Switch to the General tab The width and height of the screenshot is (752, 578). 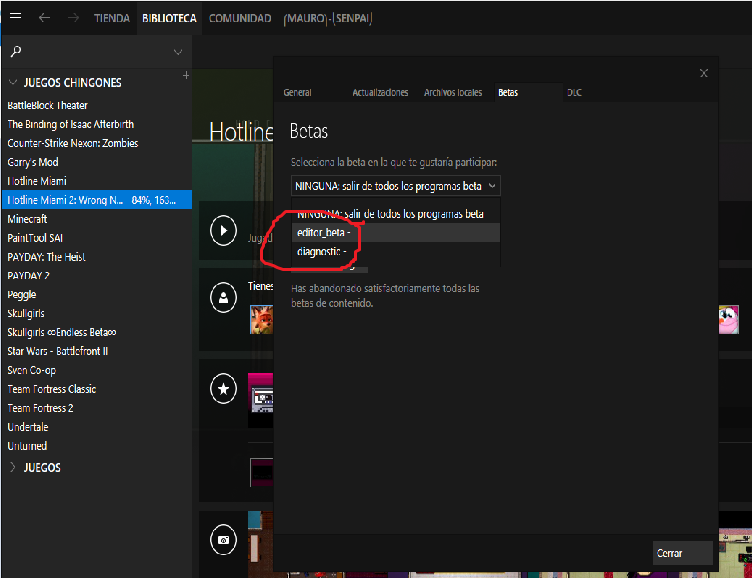[x=297, y=93]
